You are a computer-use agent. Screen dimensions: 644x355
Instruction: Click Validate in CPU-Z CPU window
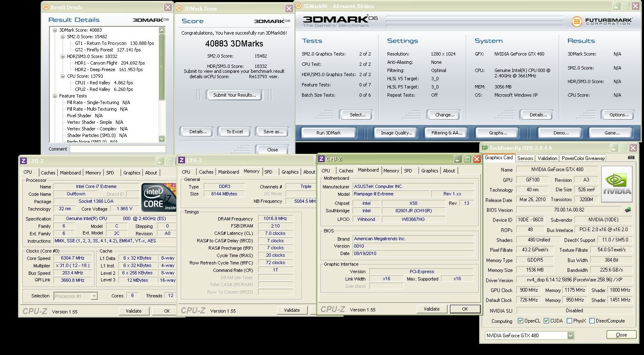[x=134, y=311]
